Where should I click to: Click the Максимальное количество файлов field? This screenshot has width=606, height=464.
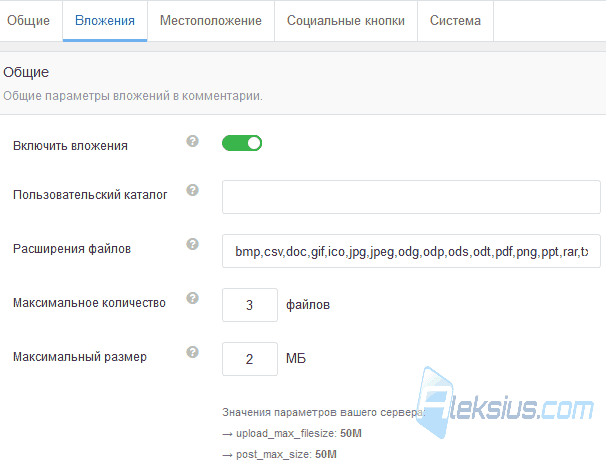point(250,305)
